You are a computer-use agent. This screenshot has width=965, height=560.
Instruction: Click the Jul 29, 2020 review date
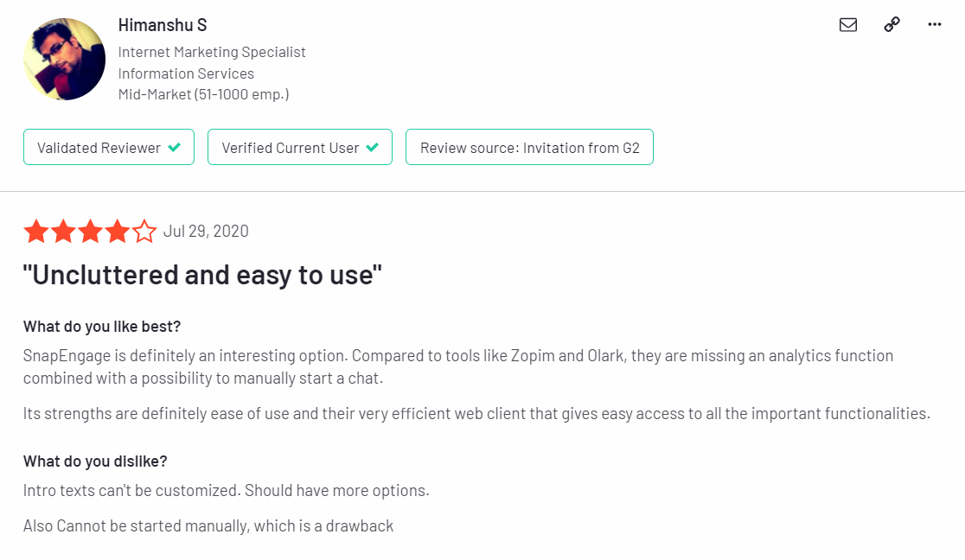coord(206,232)
